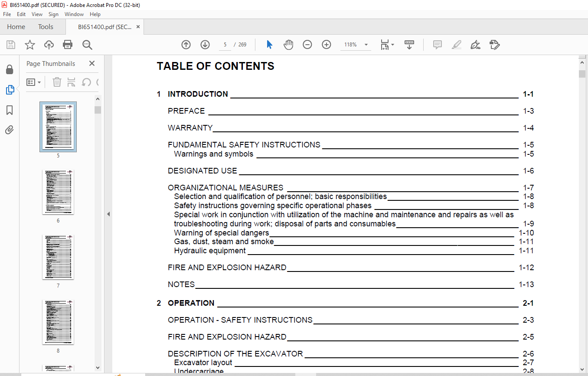This screenshot has height=376, width=588.
Task: Click the Hydraulic equipment entry
Action: (354, 251)
